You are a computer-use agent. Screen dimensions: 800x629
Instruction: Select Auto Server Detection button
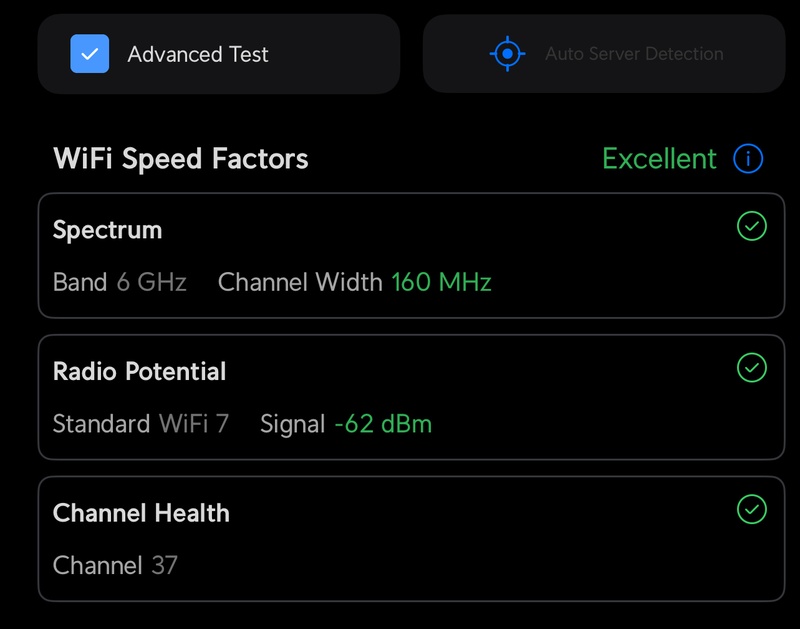pos(604,54)
